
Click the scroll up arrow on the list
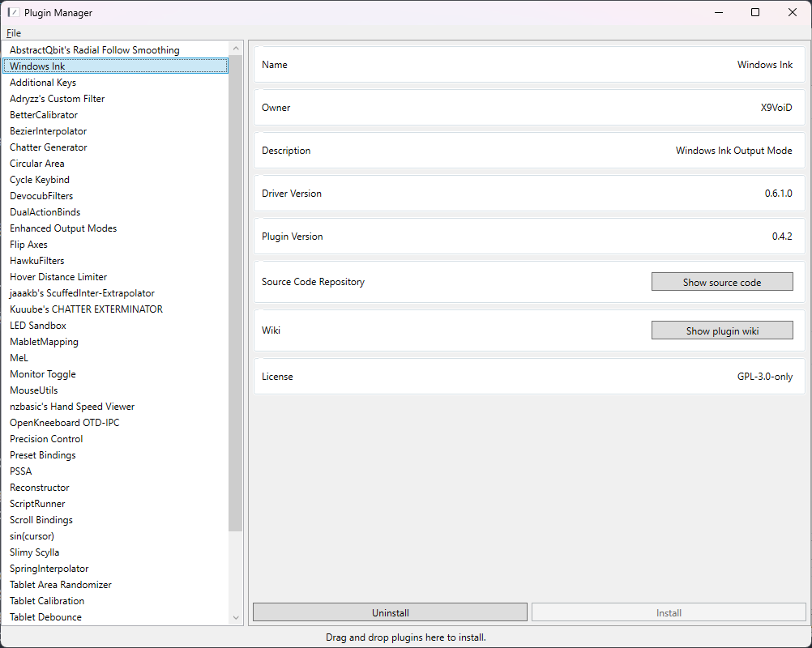click(x=235, y=47)
